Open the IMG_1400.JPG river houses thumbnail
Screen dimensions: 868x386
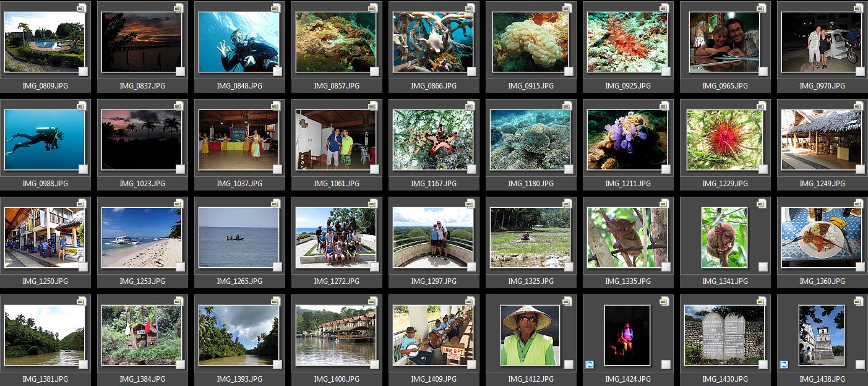point(335,335)
